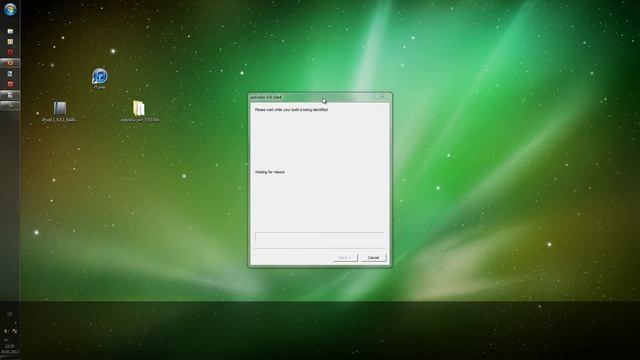Select the iPod firmware file on desktop

(60, 112)
